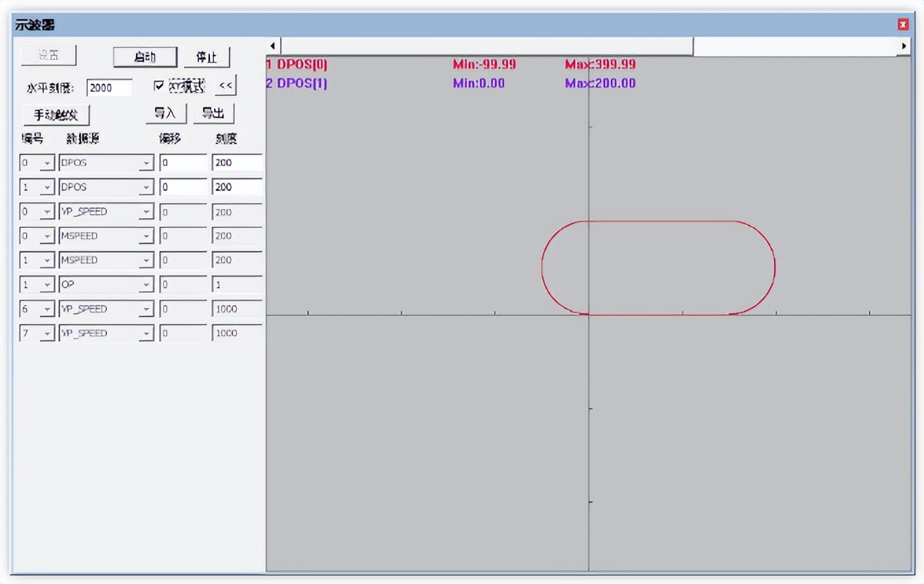This screenshot has width=924, height=584.
Task: Select the first row's 刻度 field showing 200
Action: [x=236, y=163]
